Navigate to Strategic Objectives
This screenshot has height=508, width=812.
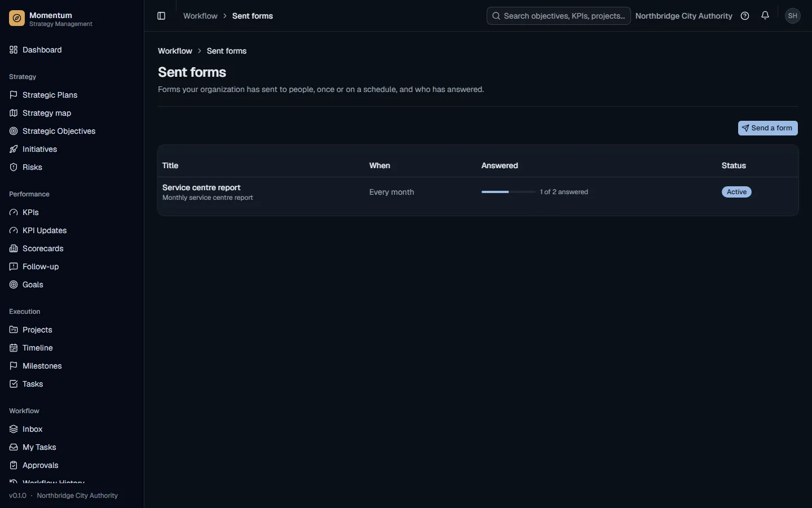[x=72, y=131]
